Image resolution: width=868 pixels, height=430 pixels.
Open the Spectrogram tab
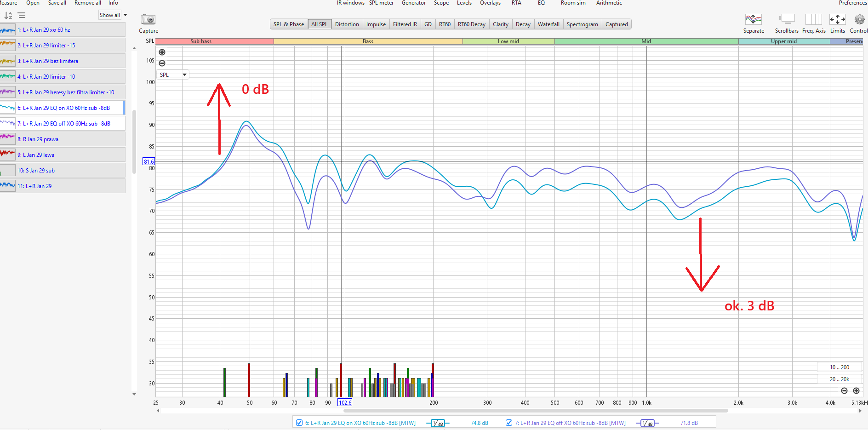pyautogui.click(x=582, y=24)
